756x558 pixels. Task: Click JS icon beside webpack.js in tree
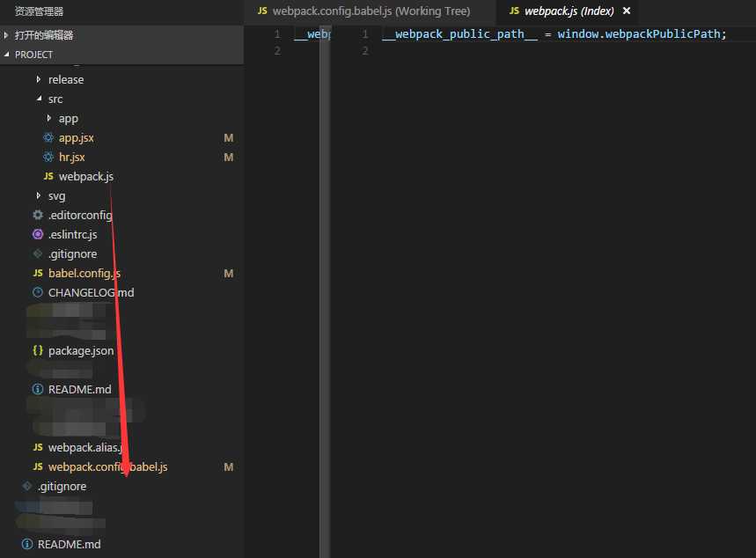pos(48,176)
